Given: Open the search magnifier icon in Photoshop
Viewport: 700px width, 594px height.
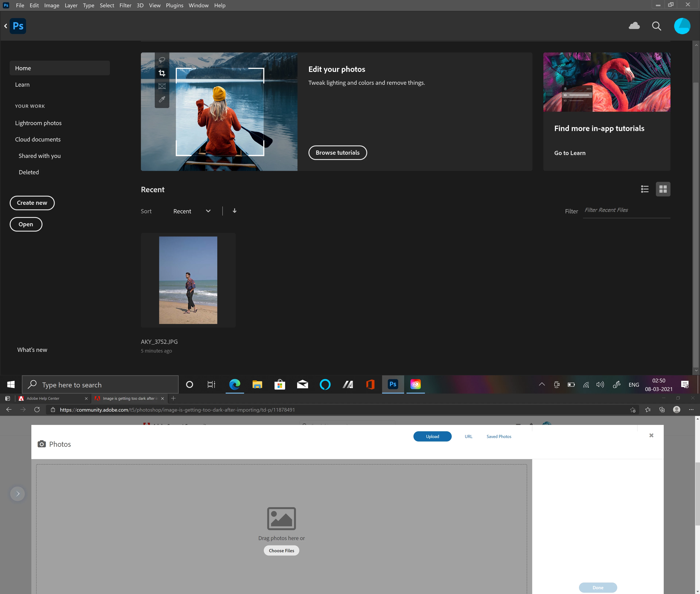Looking at the screenshot, I should coord(656,26).
